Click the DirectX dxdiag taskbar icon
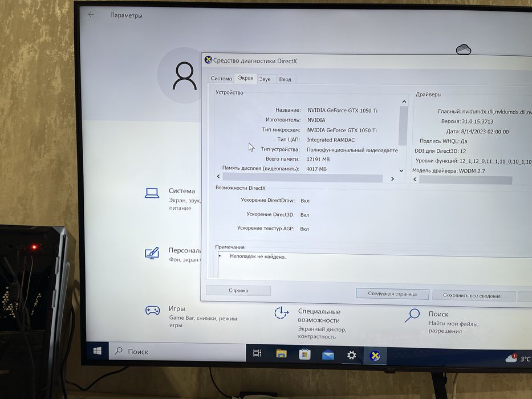Viewport: 532px width, 399px height. coord(375,356)
